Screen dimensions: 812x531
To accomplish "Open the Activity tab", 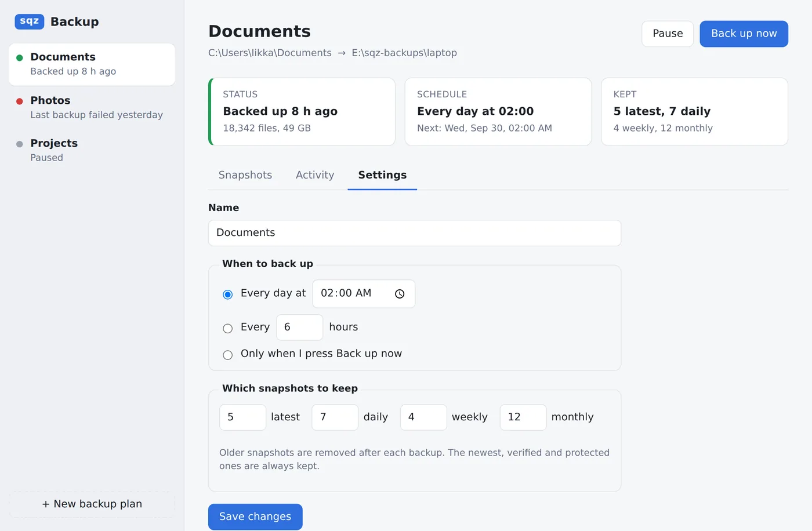I will [315, 175].
